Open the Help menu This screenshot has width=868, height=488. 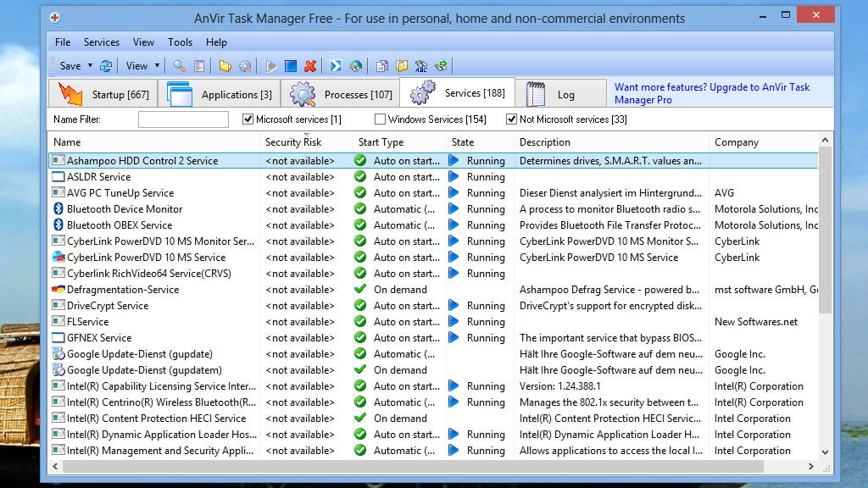coord(216,42)
